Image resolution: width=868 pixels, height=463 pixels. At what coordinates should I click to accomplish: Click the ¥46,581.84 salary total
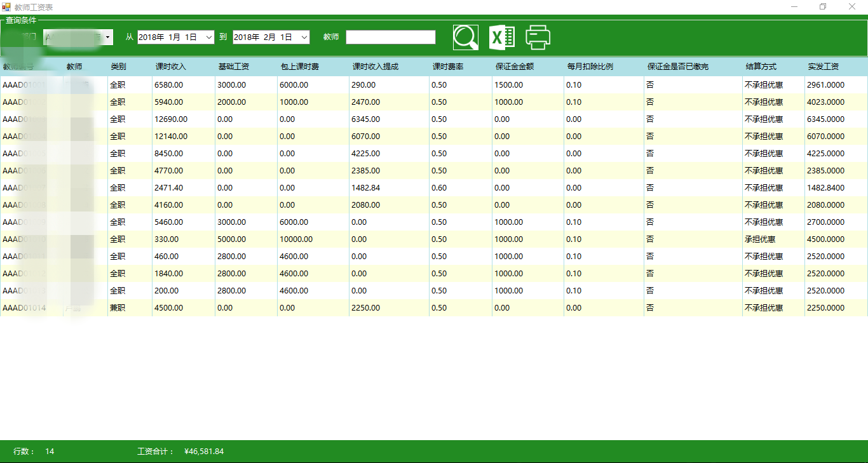pyautogui.click(x=203, y=452)
